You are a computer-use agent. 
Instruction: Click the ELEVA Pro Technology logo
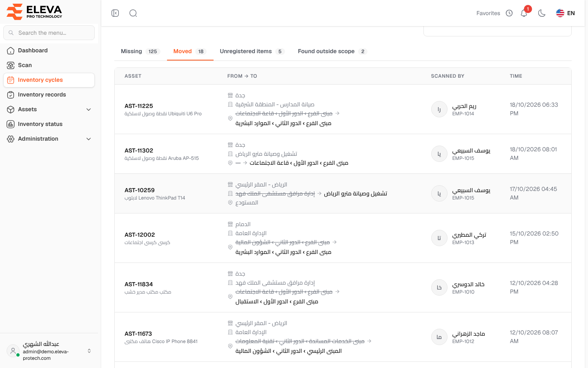click(34, 11)
